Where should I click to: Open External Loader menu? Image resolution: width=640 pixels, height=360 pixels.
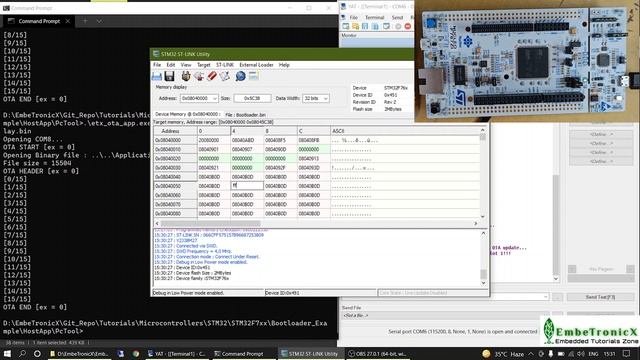pos(256,65)
